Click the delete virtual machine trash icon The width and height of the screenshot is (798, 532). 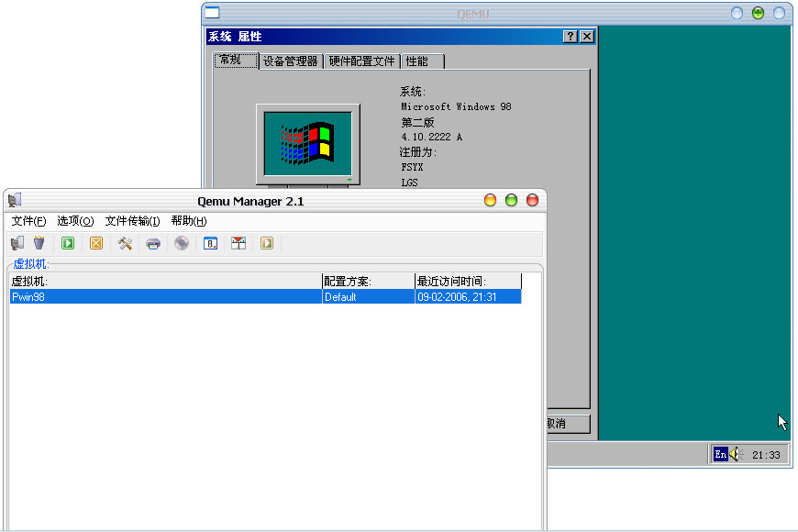tap(39, 243)
